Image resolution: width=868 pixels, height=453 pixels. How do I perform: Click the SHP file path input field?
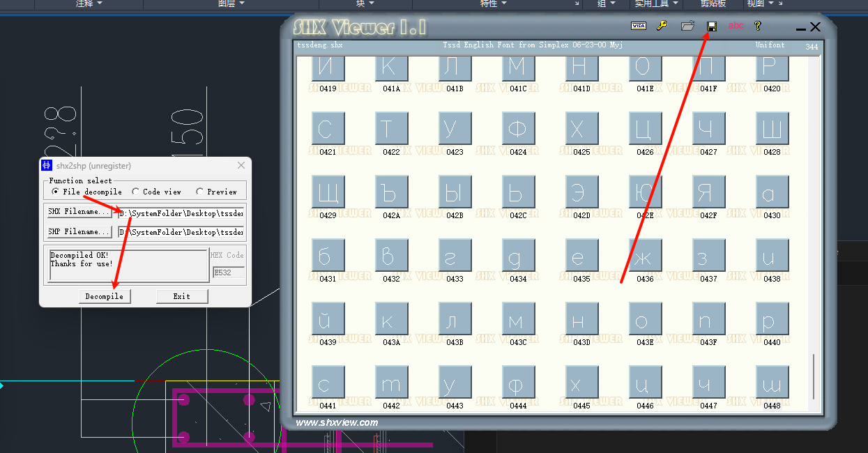pyautogui.click(x=181, y=232)
